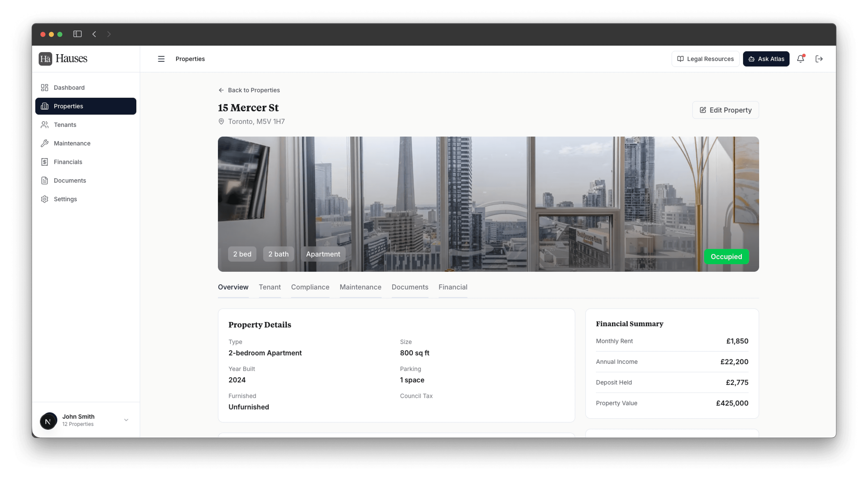Open Settings via the gear icon
The width and height of the screenshot is (868, 478).
(45, 199)
